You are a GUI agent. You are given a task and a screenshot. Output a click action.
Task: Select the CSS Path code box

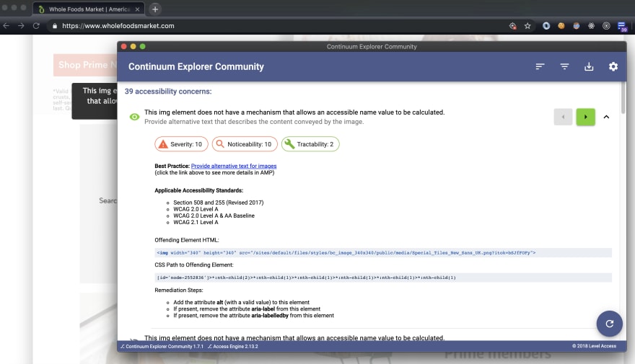383,278
